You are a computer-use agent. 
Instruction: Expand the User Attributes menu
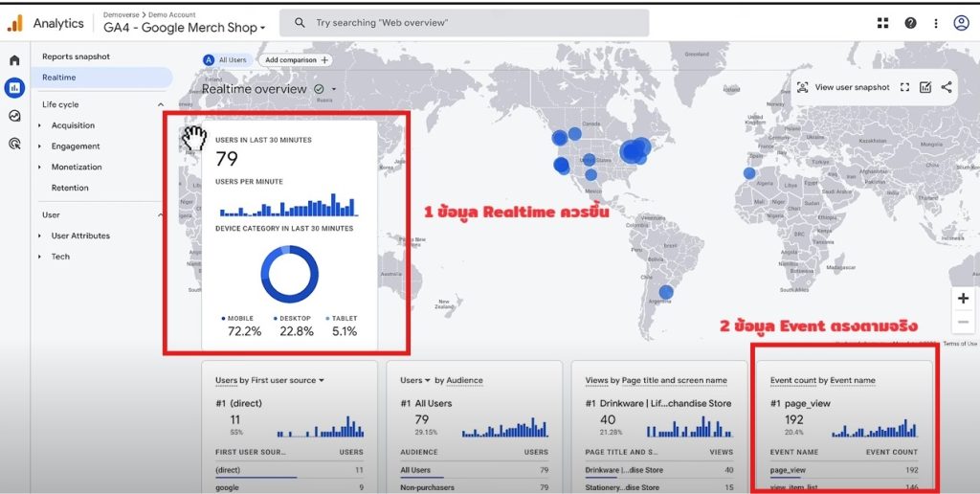39,236
